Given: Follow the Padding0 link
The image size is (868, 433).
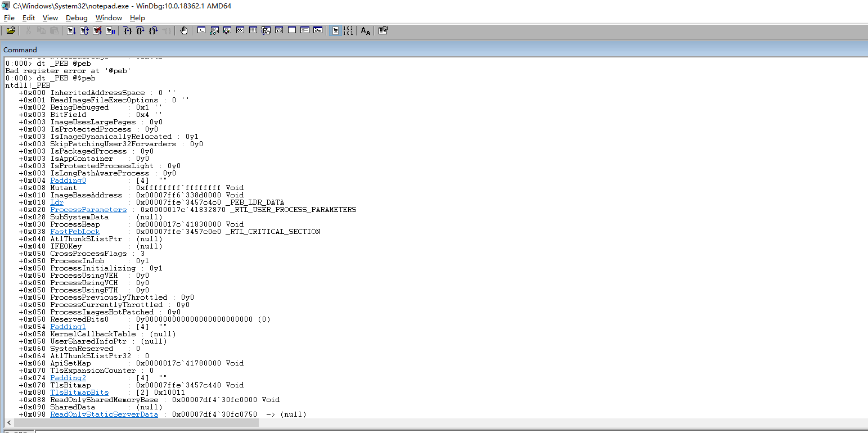Looking at the screenshot, I should 68,181.
